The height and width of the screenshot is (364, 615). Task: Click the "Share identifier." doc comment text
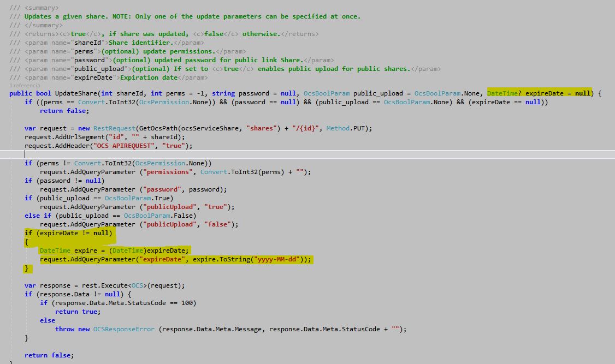coord(141,43)
